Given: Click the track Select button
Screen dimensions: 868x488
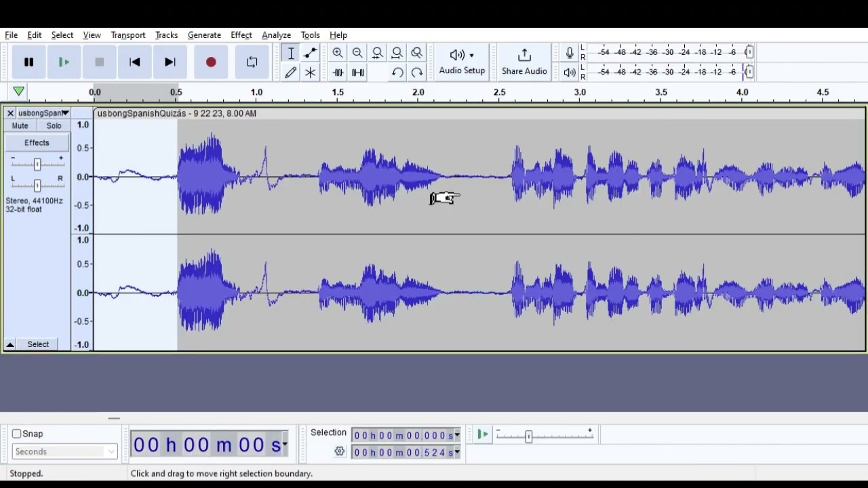Looking at the screenshot, I should point(38,344).
